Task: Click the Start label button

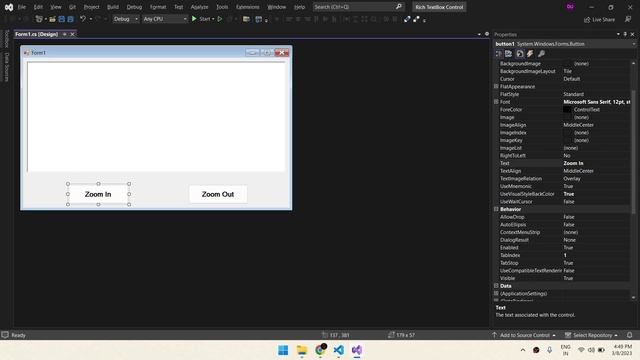Action: click(x=205, y=19)
